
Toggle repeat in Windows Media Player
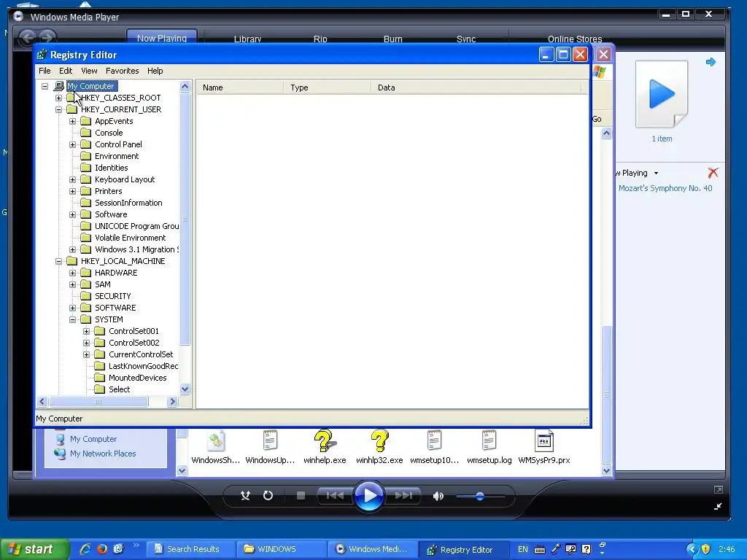[x=268, y=496]
